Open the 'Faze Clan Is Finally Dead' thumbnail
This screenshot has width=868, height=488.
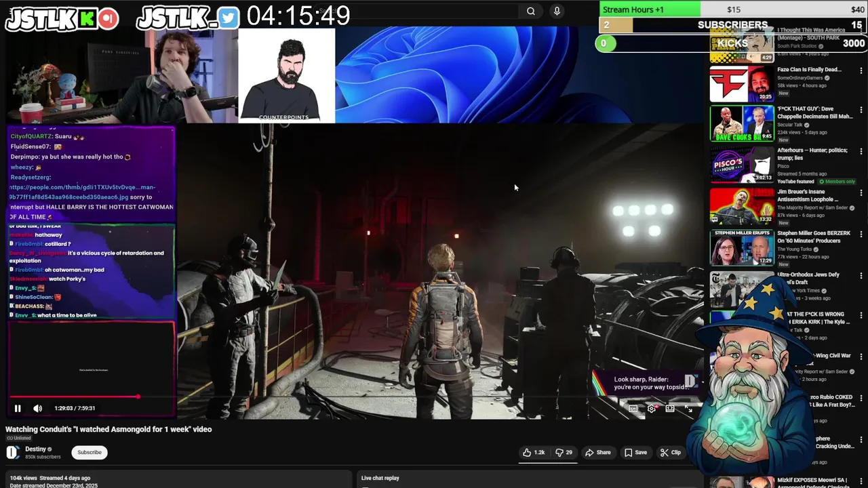[742, 83]
